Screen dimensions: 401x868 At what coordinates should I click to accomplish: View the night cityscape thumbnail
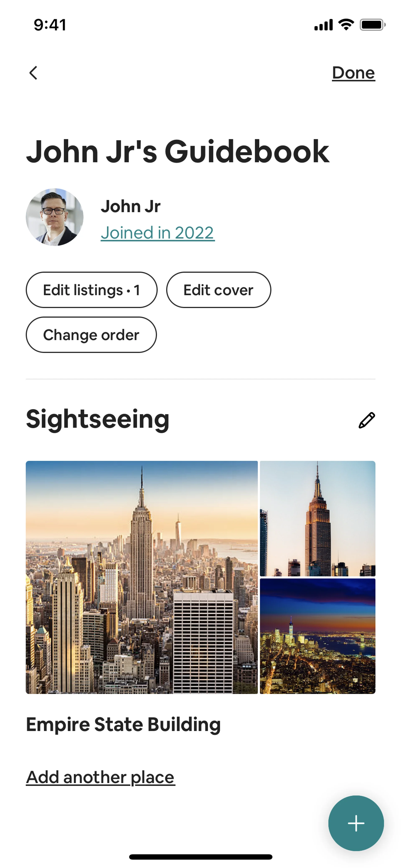317,636
